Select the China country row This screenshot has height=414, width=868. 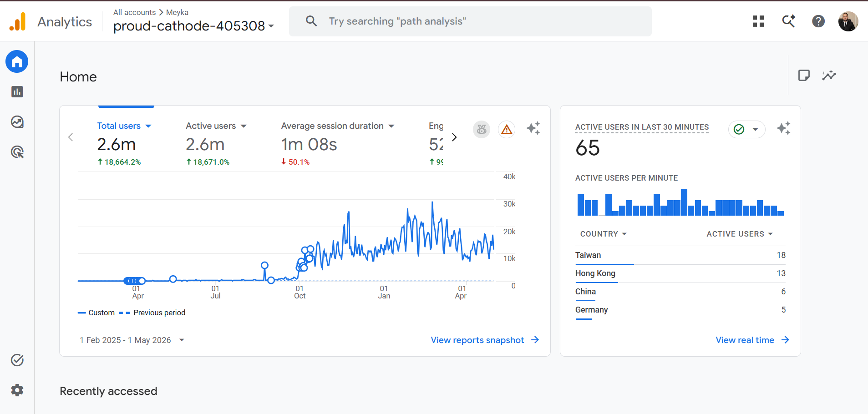point(680,292)
